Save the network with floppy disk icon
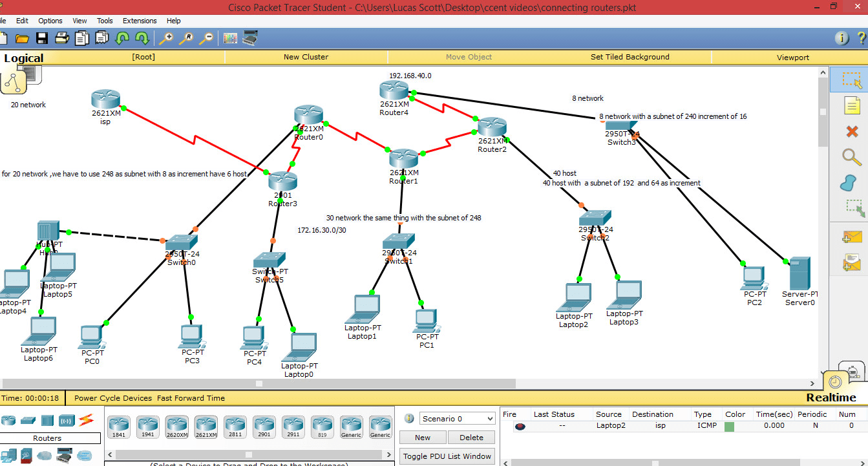868x466 pixels. 42,38
